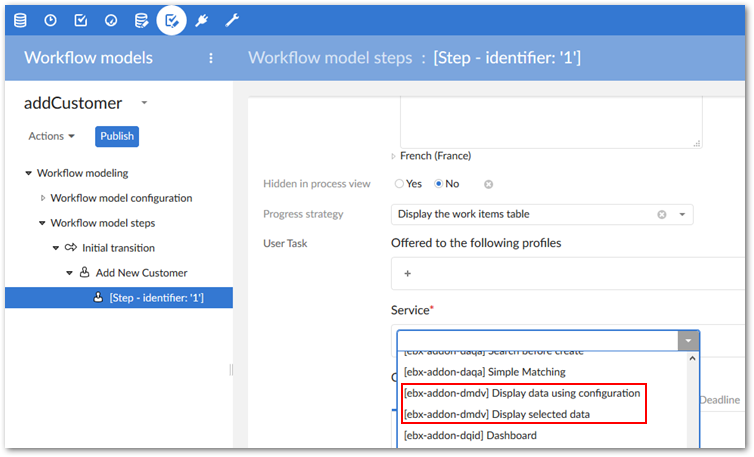Click the service list scroll-up arrow
Screen dimensions: 754x457
point(692,358)
